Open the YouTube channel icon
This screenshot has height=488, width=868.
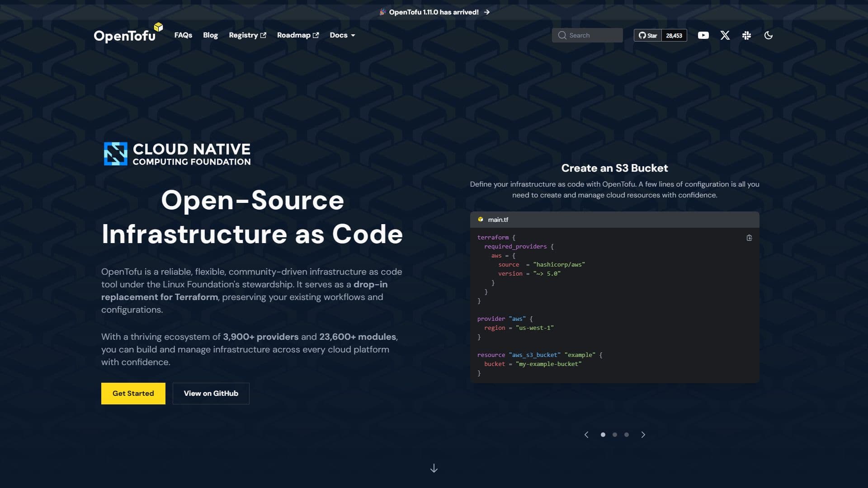(x=703, y=35)
